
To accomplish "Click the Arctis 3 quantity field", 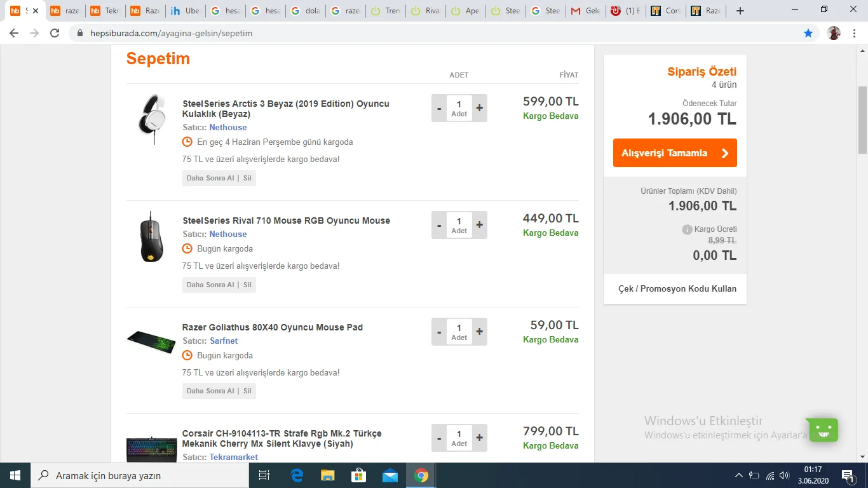I will (x=459, y=108).
